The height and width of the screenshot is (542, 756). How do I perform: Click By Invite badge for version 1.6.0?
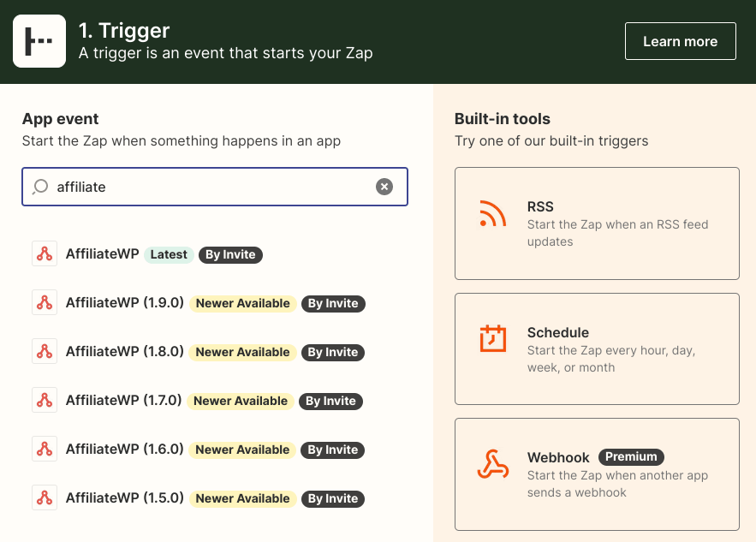pyautogui.click(x=333, y=450)
